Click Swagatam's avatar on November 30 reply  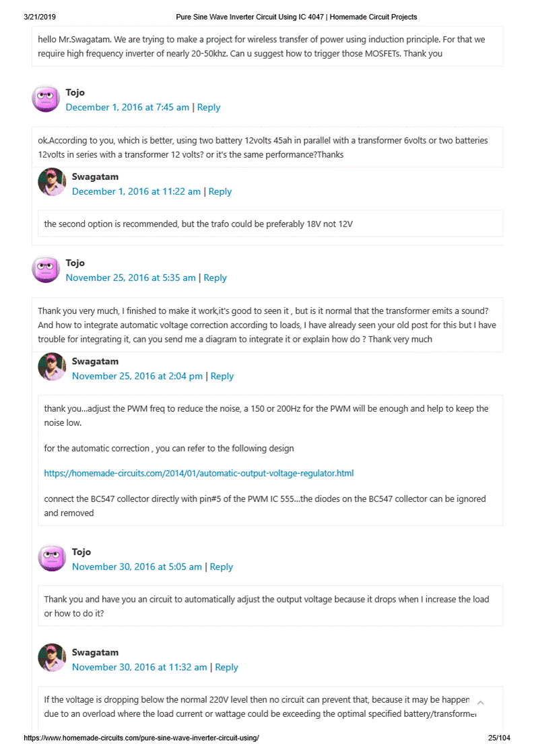(52, 658)
